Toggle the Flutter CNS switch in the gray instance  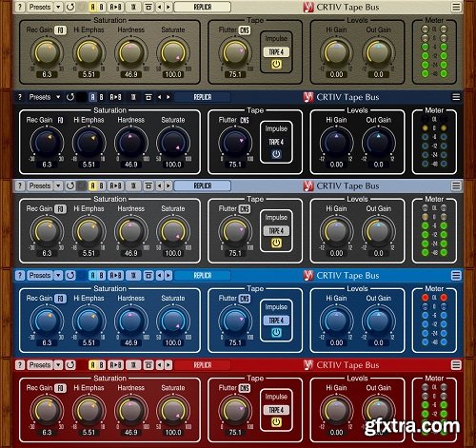(244, 209)
